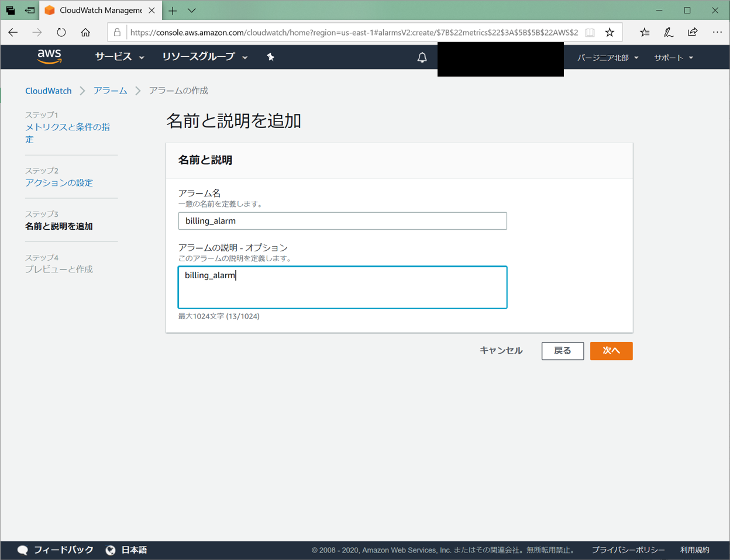Click the pin shortcut icon in AWS navbar
Viewport: 730px width, 560px height.
pos(270,57)
